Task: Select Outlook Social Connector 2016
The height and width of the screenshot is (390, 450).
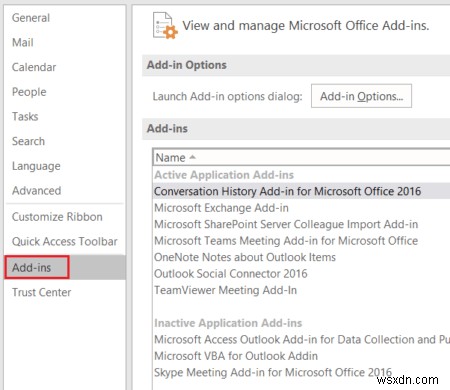Action: point(302,274)
